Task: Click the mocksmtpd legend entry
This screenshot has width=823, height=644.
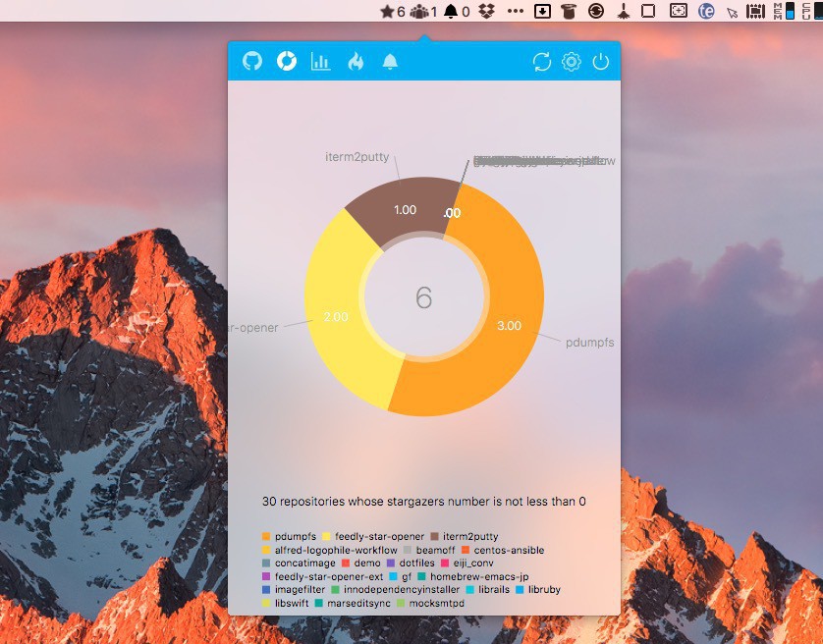Action: coord(430,603)
